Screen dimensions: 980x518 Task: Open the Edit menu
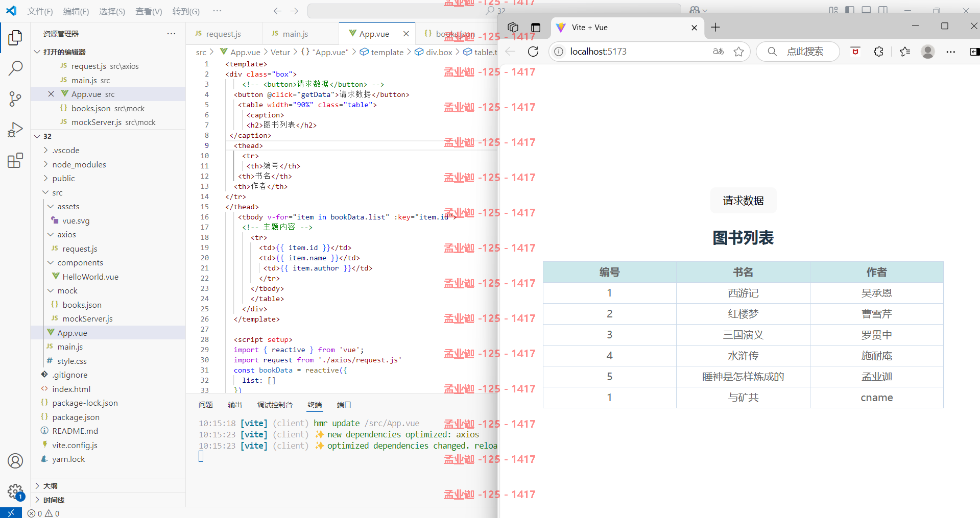pos(76,11)
